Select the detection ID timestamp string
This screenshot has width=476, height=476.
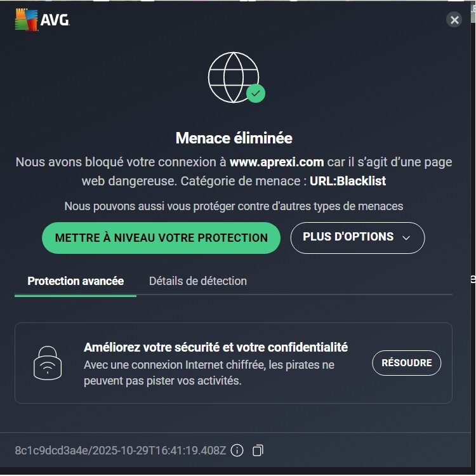click(121, 451)
